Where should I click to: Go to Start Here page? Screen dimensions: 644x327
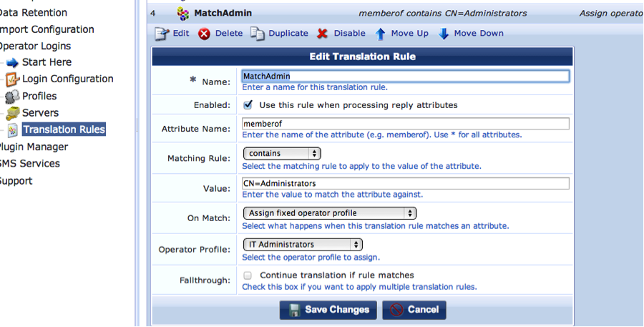coord(47,62)
